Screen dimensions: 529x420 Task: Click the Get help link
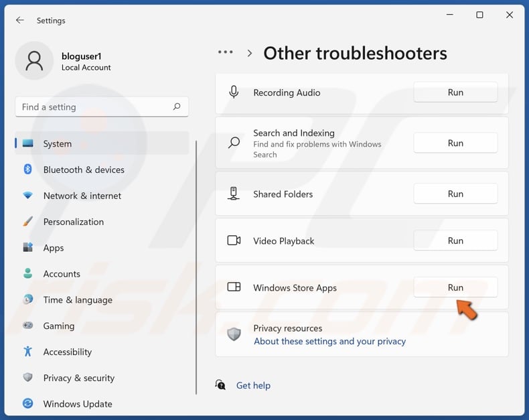[253, 385]
